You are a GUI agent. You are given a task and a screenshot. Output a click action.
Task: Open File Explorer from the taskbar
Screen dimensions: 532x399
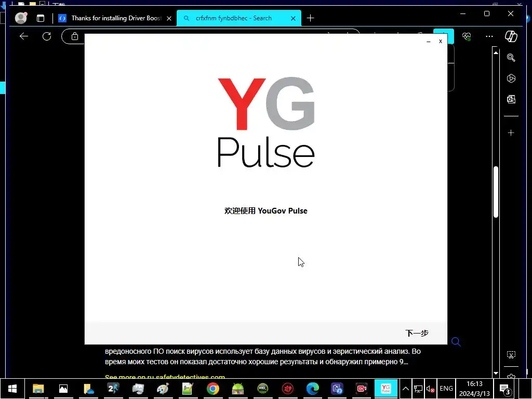[x=38, y=389]
